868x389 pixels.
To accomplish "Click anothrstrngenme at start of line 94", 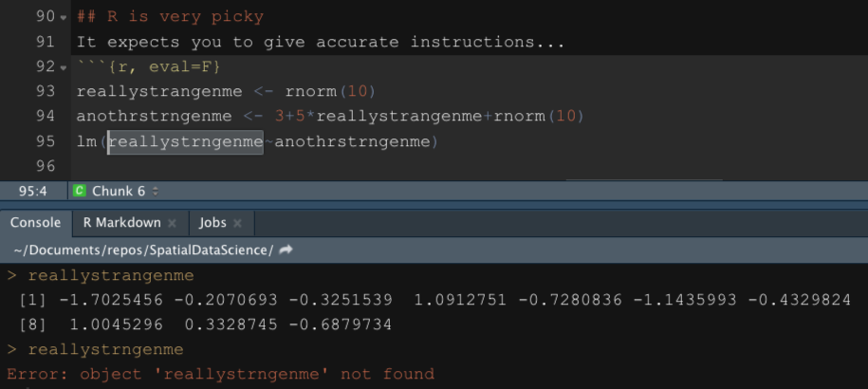I will 154,116.
